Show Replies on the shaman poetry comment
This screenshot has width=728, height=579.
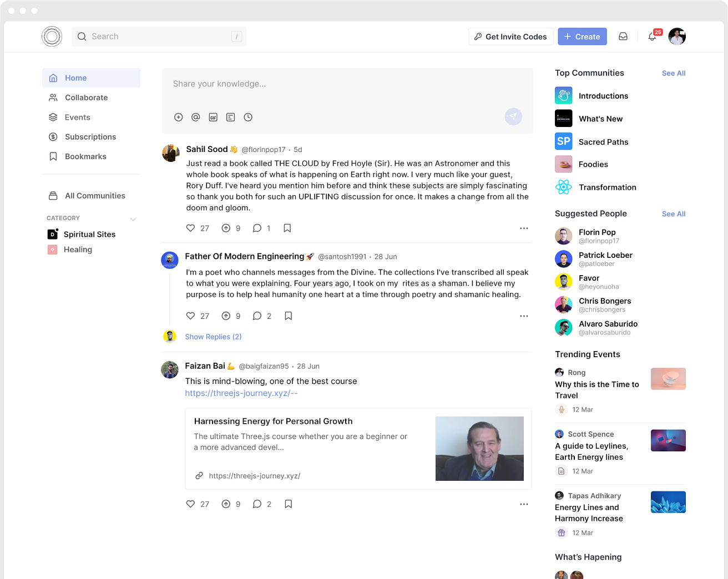pos(213,337)
